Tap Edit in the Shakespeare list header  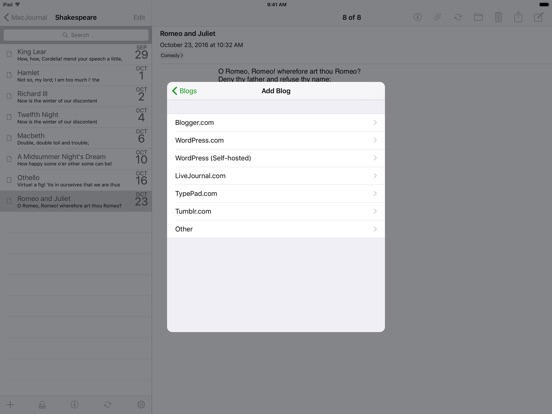139,17
